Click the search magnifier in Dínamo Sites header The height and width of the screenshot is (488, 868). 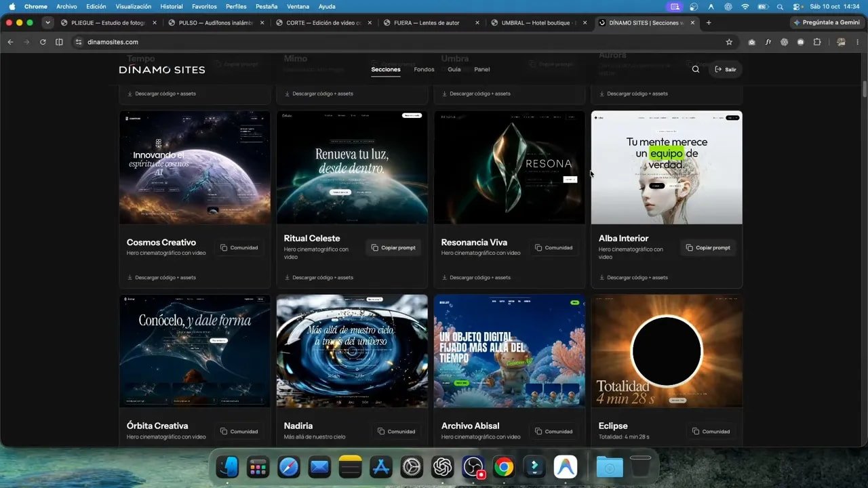[x=695, y=69]
